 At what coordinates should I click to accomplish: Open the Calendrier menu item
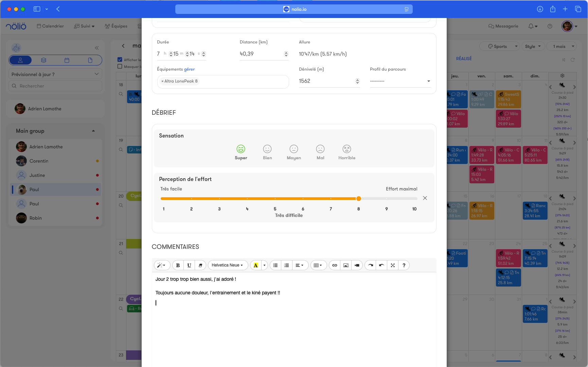50,26
